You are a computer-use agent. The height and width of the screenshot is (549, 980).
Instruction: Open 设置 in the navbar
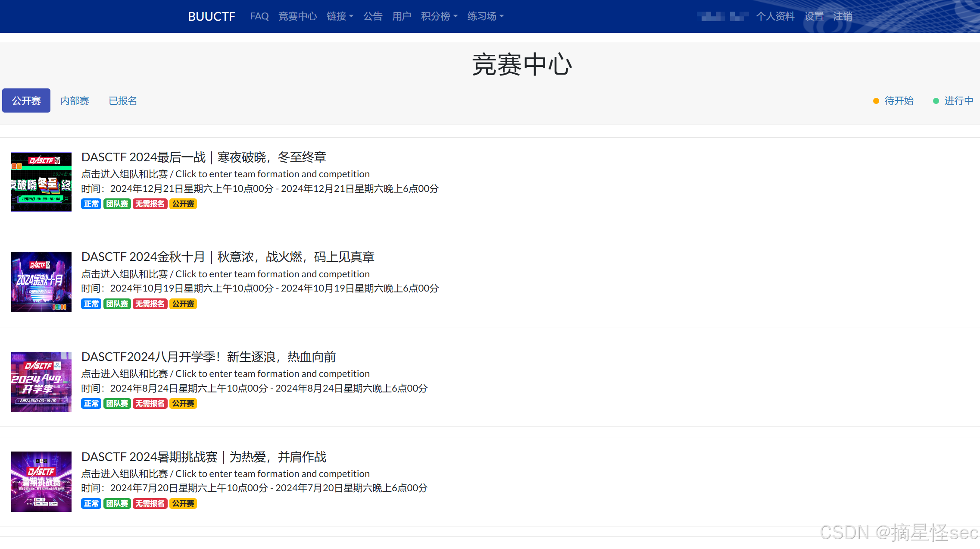(814, 16)
